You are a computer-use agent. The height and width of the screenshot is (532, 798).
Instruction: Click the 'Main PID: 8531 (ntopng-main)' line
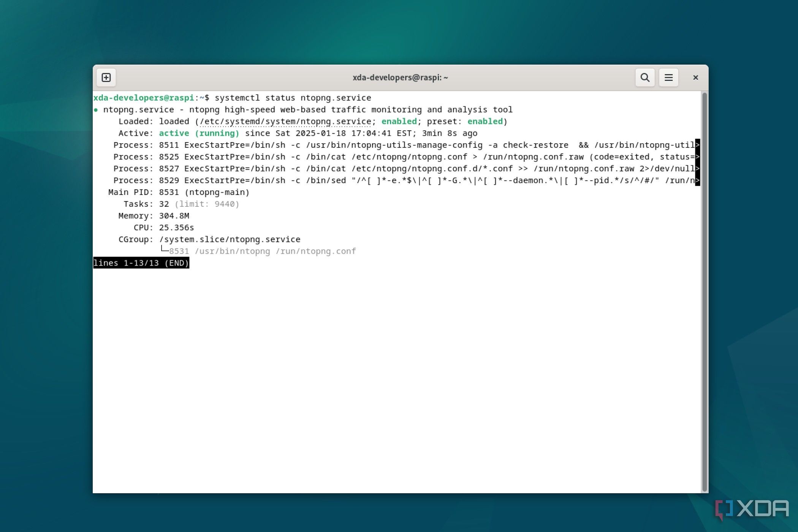click(179, 192)
